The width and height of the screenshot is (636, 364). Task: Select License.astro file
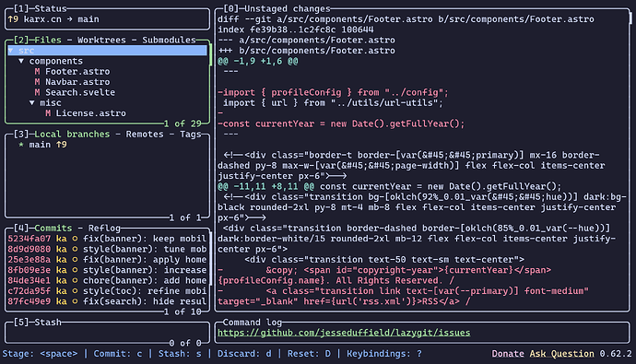pos(91,113)
